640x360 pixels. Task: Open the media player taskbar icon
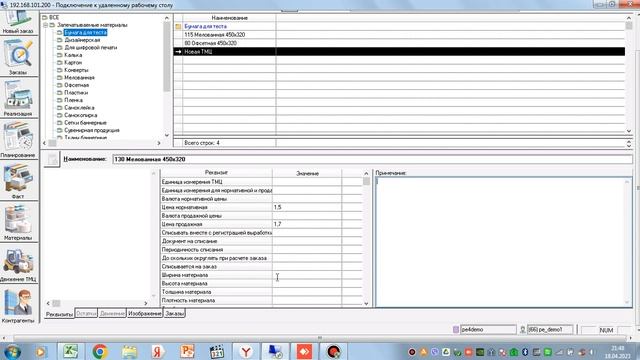(x=41, y=351)
